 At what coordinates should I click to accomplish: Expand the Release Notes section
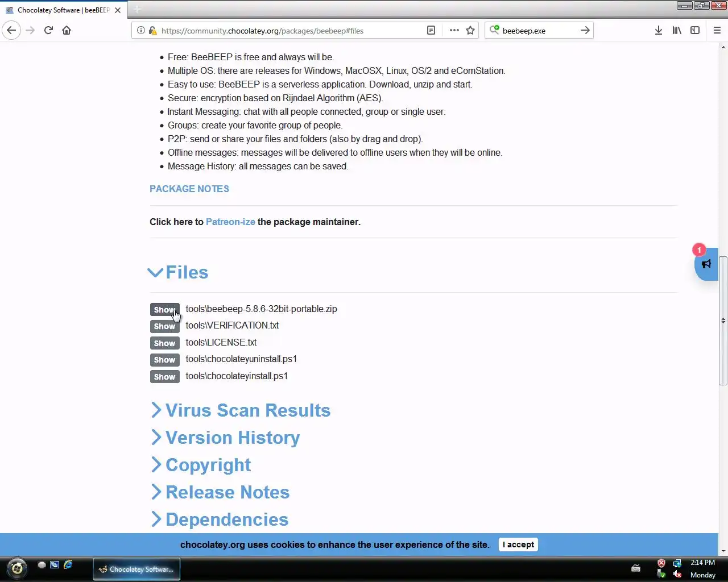tap(221, 492)
